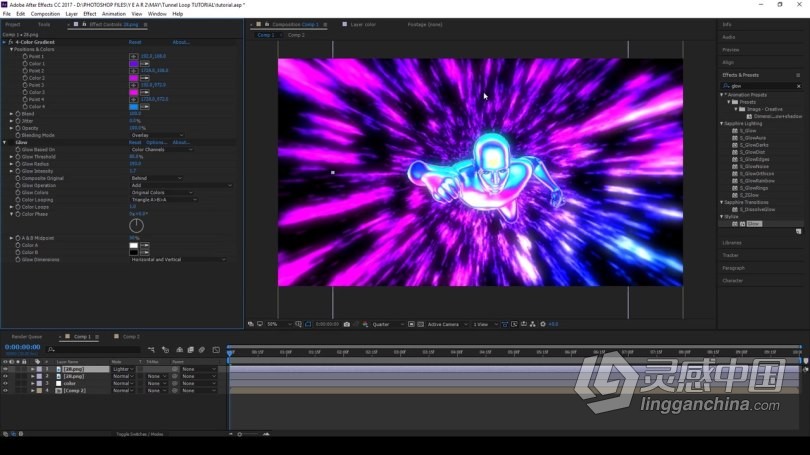Switch to the Comp 2 timeline tab

pyautogui.click(x=131, y=337)
